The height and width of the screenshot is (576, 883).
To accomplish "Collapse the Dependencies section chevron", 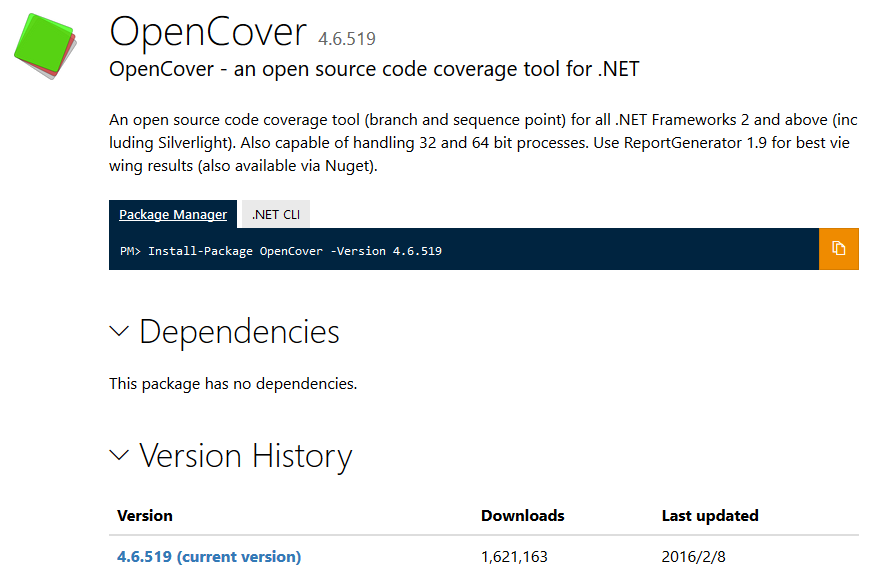I will point(119,331).
